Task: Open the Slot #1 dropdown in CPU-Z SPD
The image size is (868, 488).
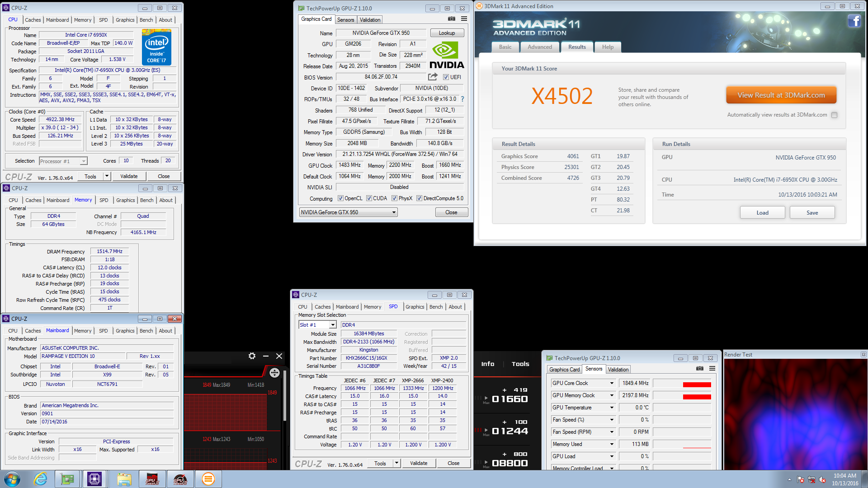Action: click(317, 325)
